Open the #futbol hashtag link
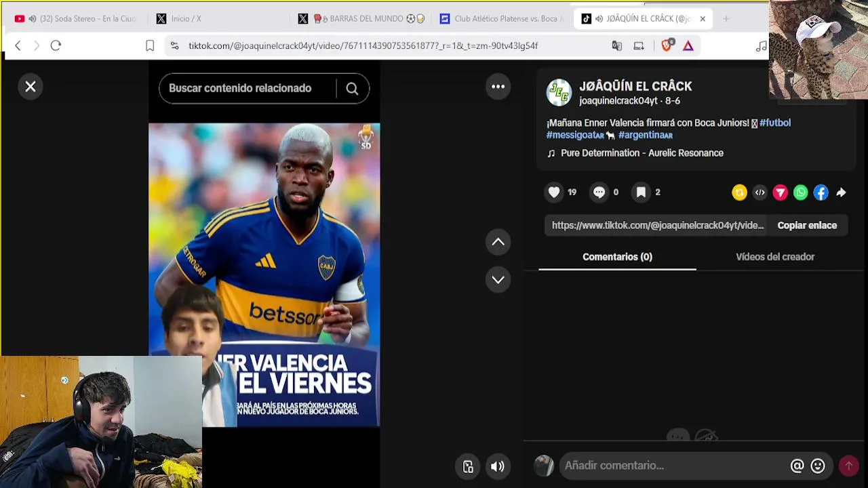 [775, 123]
